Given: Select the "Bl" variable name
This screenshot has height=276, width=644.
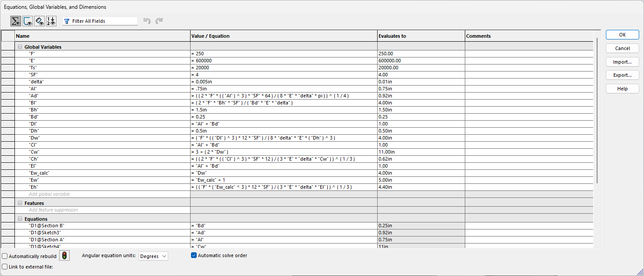Looking at the screenshot, I should click(x=32, y=103).
